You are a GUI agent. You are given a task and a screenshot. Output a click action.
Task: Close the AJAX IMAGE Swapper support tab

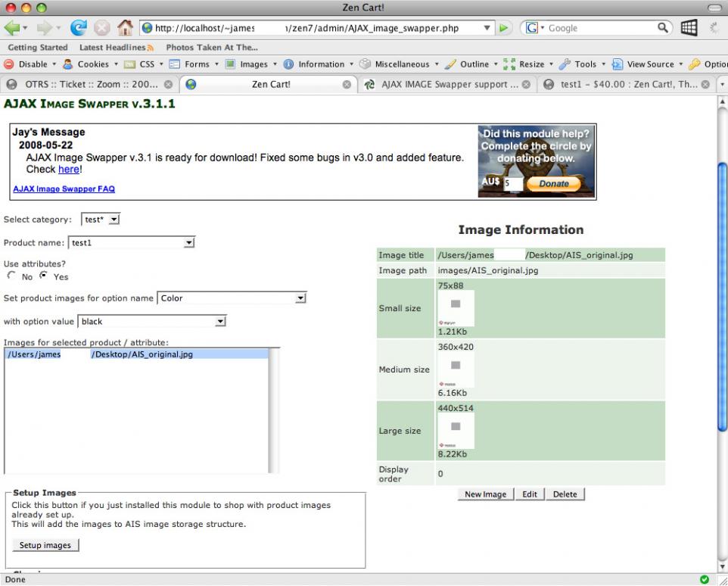(526, 85)
